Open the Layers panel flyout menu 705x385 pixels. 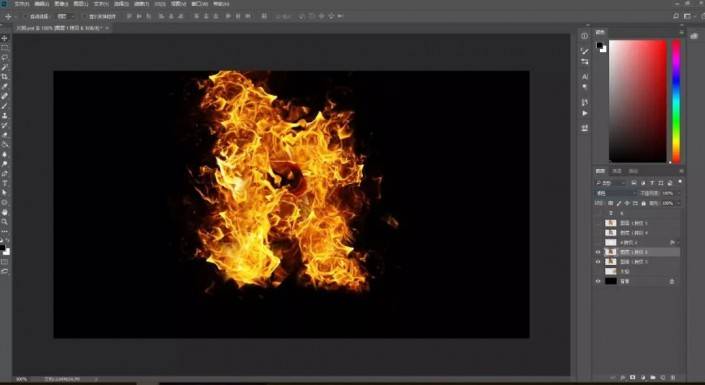tap(682, 171)
